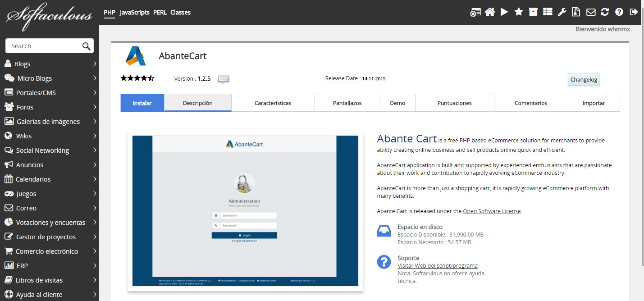Click the Changelog button
Image resolution: width=644 pixels, height=301 pixels.
pos(584,80)
